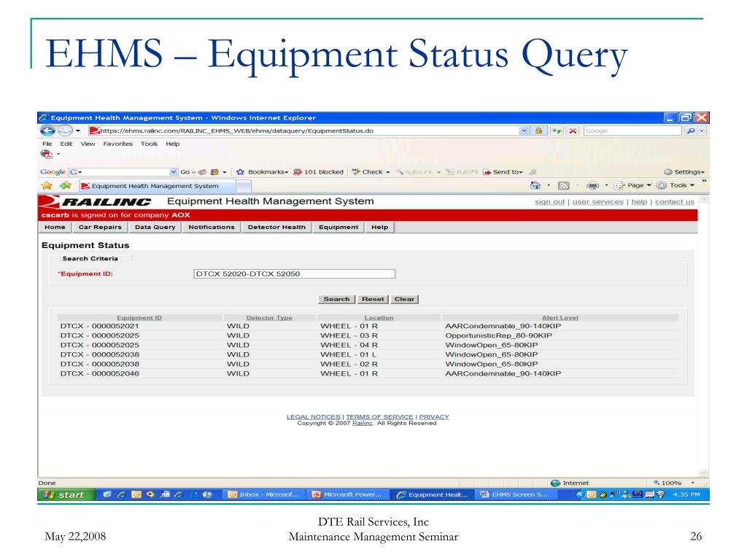Viewport: 747px width, 560px height.
Task: Click the browser Back arrow button
Action: (47, 131)
